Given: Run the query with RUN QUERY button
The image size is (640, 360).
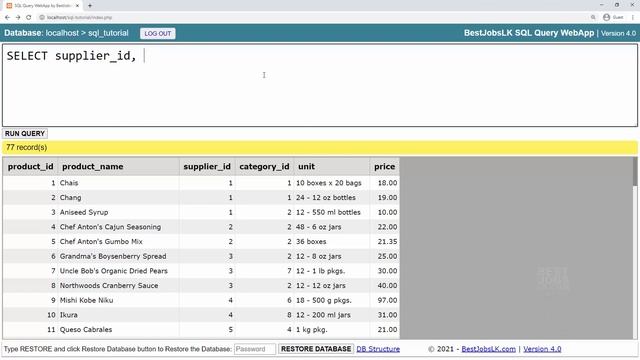Looking at the screenshot, I should [25, 133].
